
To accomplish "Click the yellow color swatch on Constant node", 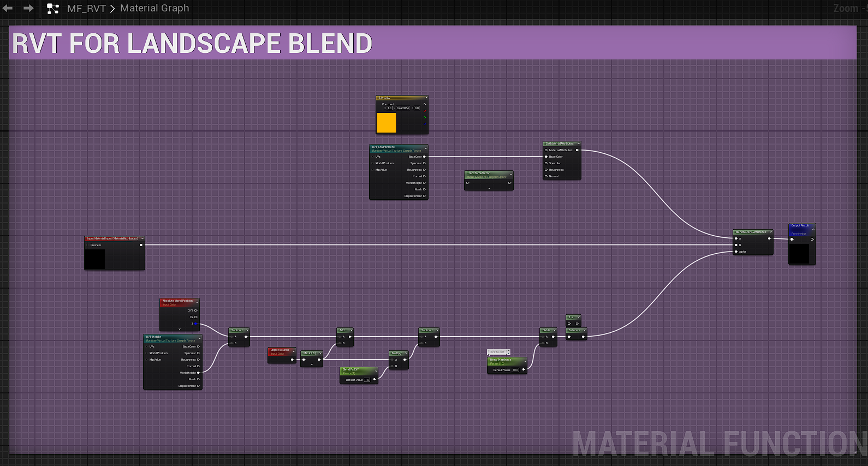I will (387, 123).
